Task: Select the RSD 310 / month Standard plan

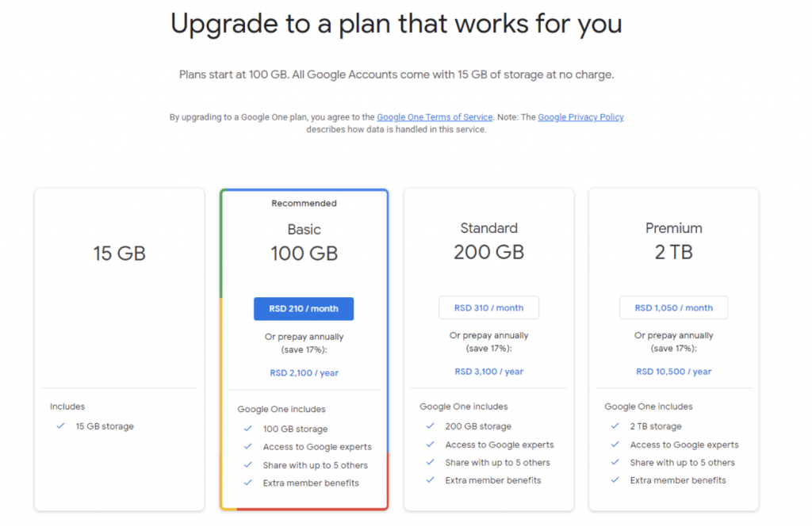Action: click(x=488, y=307)
